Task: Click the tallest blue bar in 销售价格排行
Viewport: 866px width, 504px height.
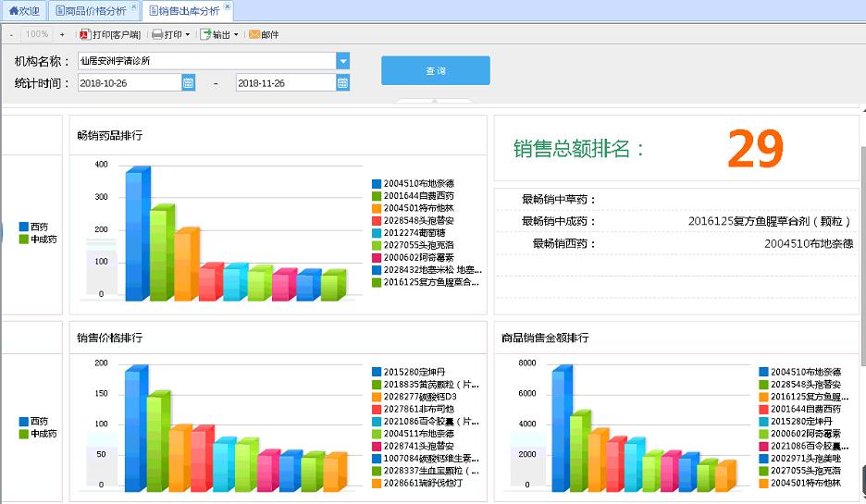Action: pyautogui.click(x=136, y=428)
